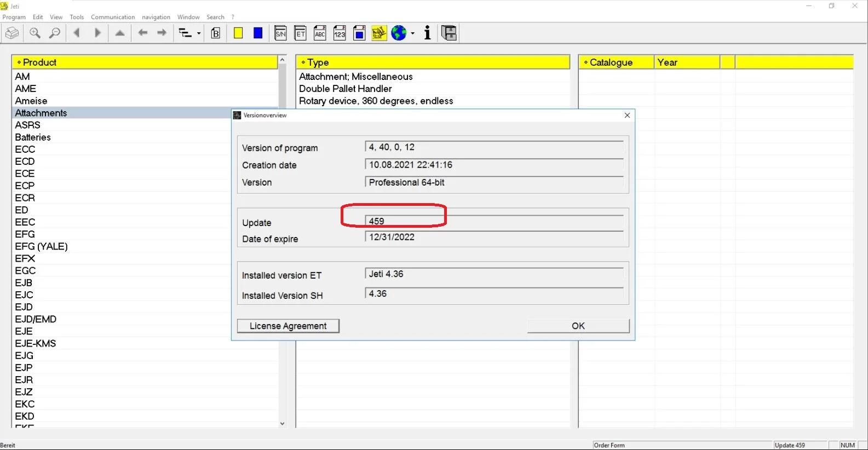
Task: Open the tree structure dropdown arrow
Action: [x=199, y=33]
